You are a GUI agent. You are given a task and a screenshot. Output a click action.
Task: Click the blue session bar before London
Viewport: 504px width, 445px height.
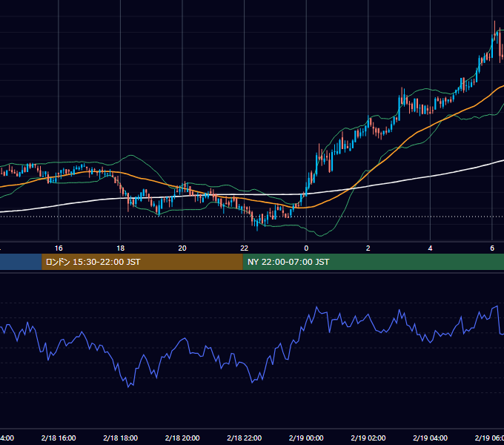[x=21, y=262]
